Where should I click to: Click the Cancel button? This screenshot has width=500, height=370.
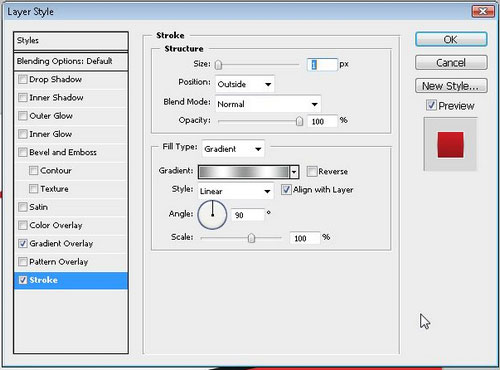(x=451, y=62)
